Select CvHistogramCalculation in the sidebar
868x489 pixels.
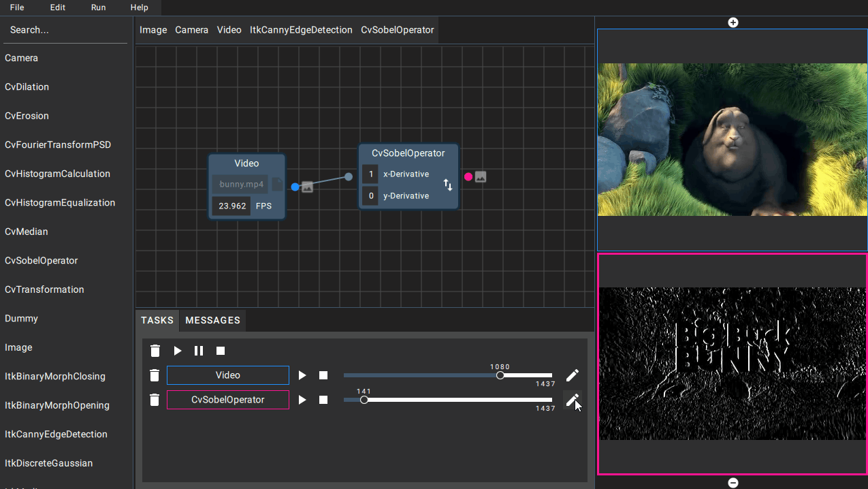pyautogui.click(x=57, y=174)
